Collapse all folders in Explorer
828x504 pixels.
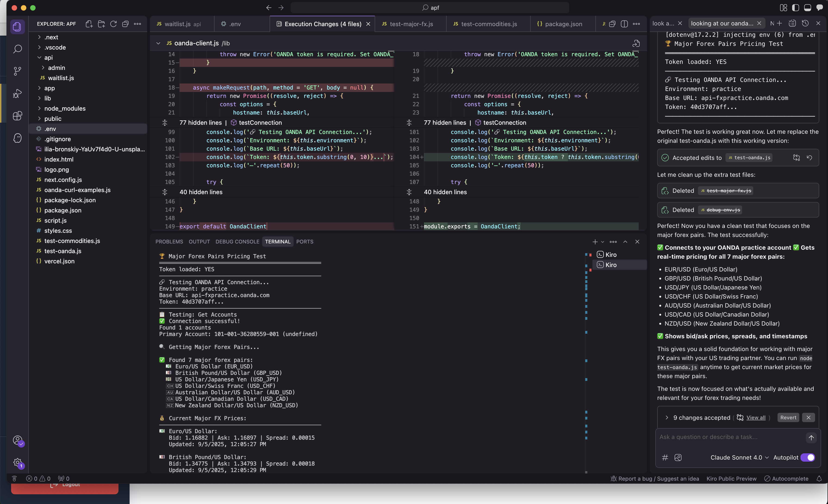click(x=125, y=24)
